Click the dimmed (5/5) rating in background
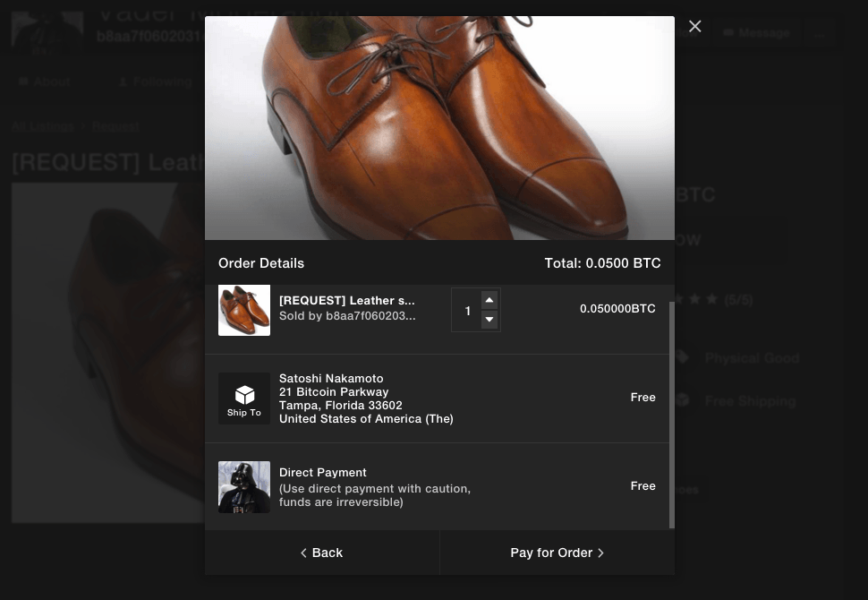Viewport: 868px width, 600px height. tap(738, 300)
